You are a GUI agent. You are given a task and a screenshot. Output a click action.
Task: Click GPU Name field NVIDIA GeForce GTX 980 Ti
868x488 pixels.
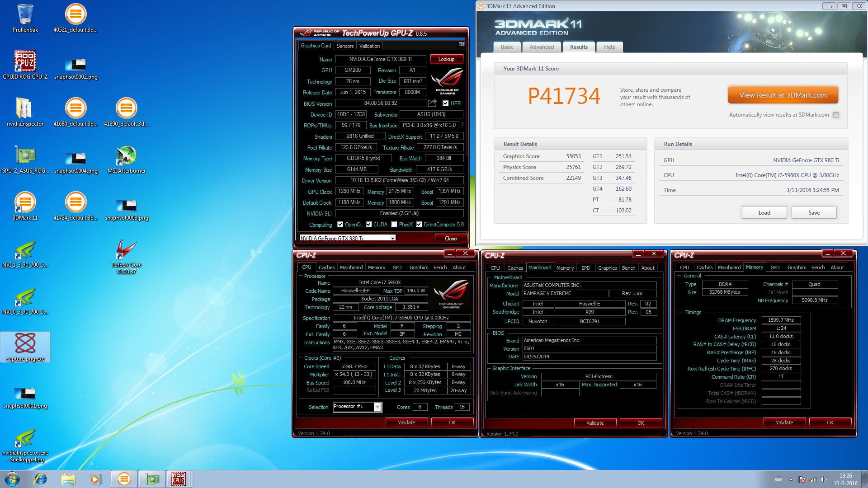[x=381, y=59]
